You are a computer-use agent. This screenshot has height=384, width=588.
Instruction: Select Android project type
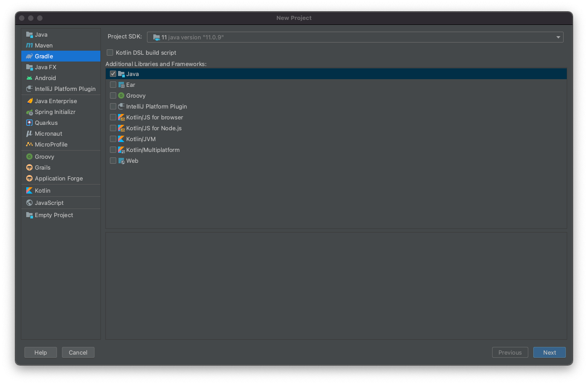point(61,78)
